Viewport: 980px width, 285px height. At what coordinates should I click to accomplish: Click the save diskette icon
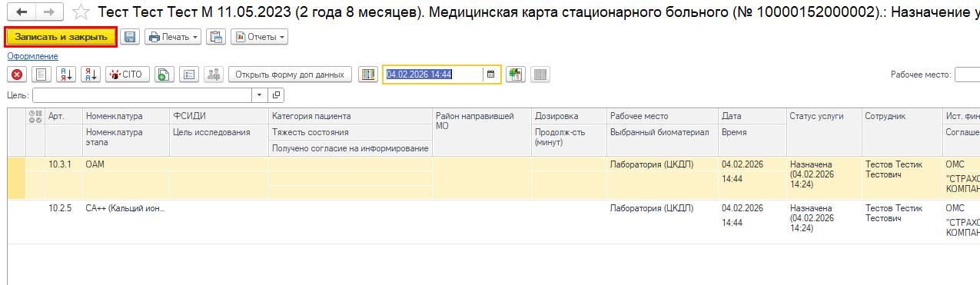coord(130,37)
